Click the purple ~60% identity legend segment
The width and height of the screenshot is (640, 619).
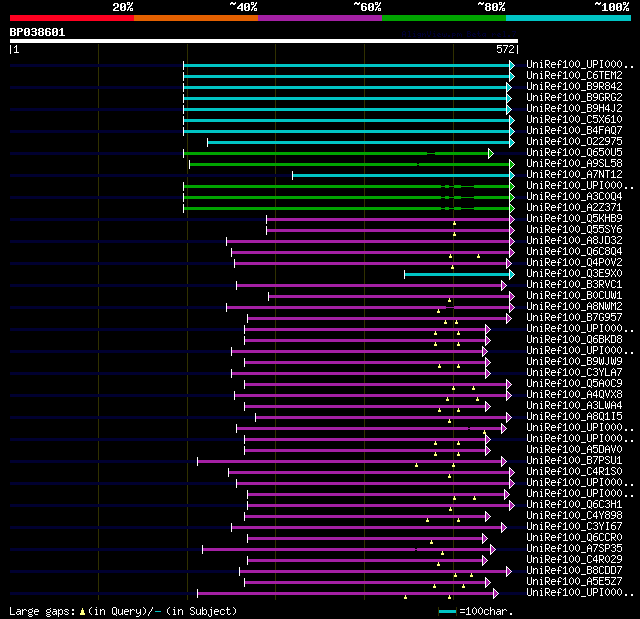coord(320,18)
